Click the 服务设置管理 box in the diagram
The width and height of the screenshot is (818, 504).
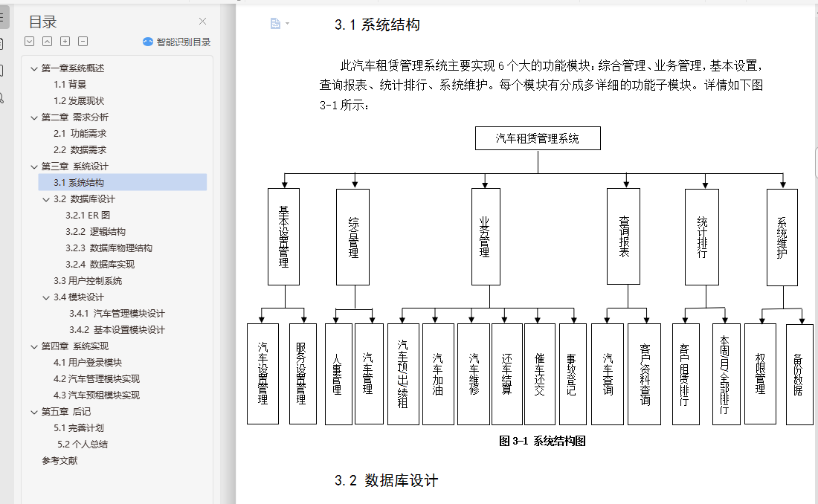[303, 374]
